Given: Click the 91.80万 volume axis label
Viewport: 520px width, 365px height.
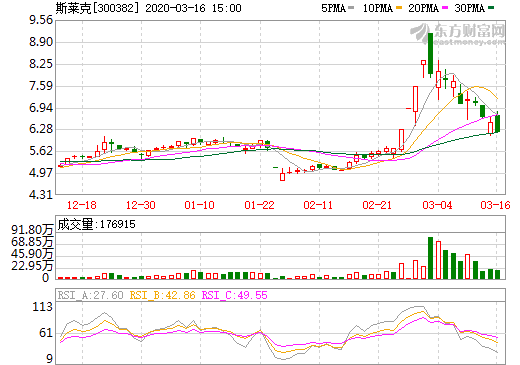Looking at the screenshot, I should pos(32,230).
